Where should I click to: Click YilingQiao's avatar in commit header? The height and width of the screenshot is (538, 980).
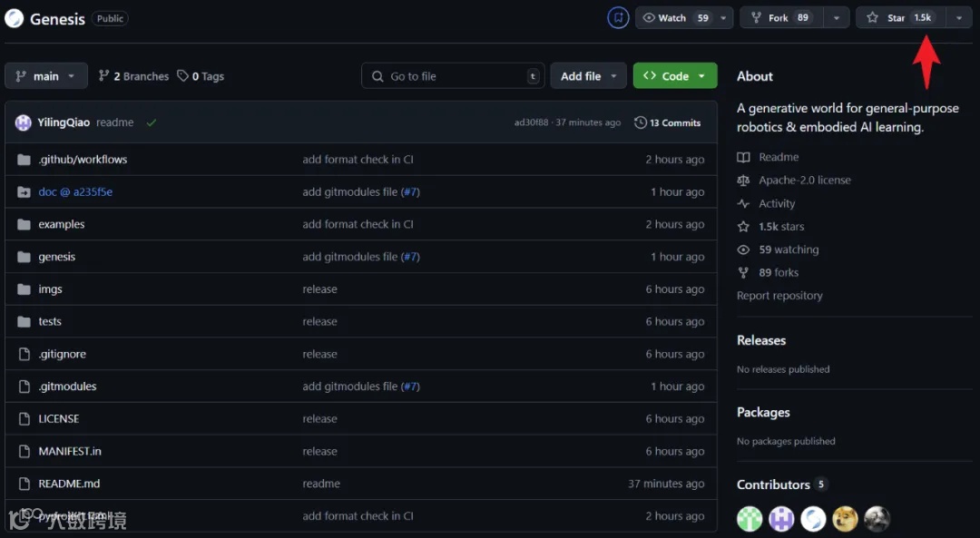click(x=23, y=122)
